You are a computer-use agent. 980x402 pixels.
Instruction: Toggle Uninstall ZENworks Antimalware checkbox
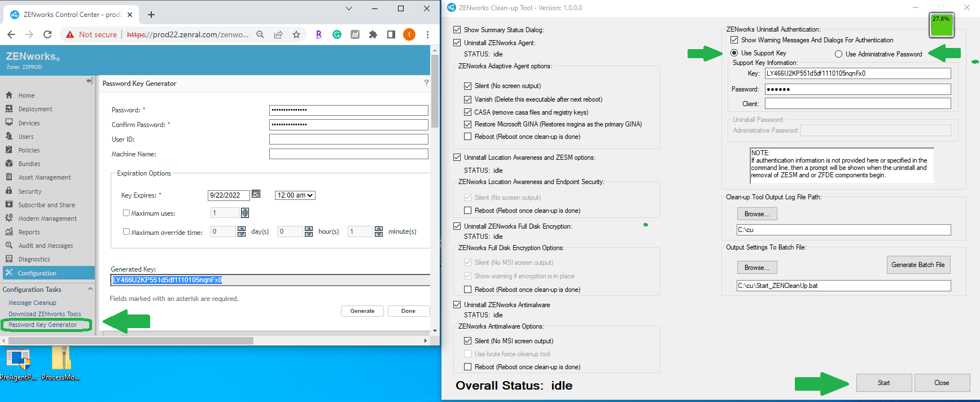457,304
